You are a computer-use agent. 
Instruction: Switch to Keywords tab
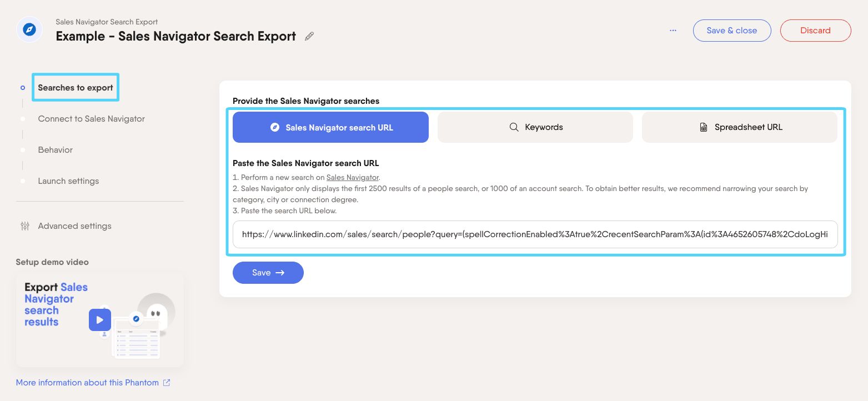point(535,127)
